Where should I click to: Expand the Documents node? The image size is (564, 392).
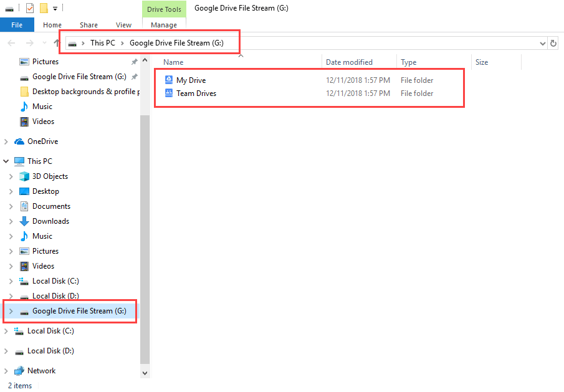(x=11, y=206)
